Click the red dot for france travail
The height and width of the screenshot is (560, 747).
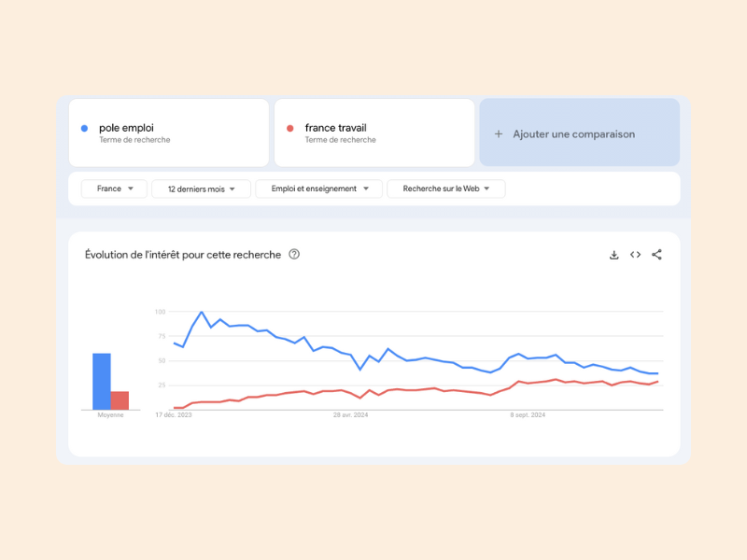pyautogui.click(x=290, y=127)
